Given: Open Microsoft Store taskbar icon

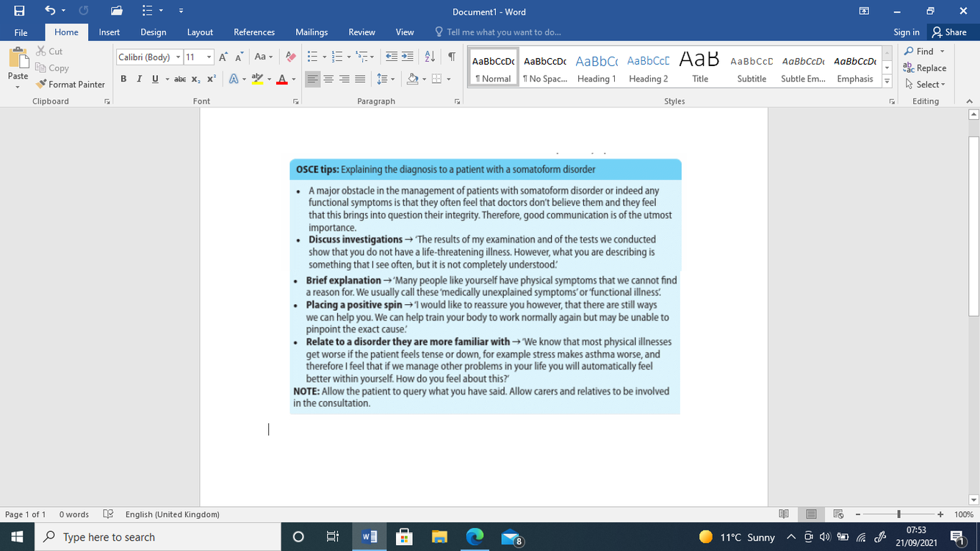Looking at the screenshot, I should coord(404,537).
